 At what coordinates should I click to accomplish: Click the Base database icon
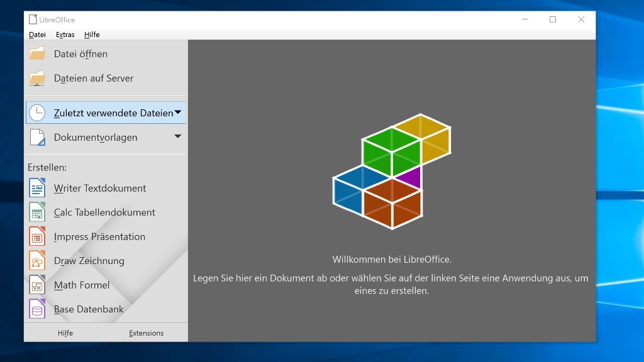pyautogui.click(x=37, y=309)
